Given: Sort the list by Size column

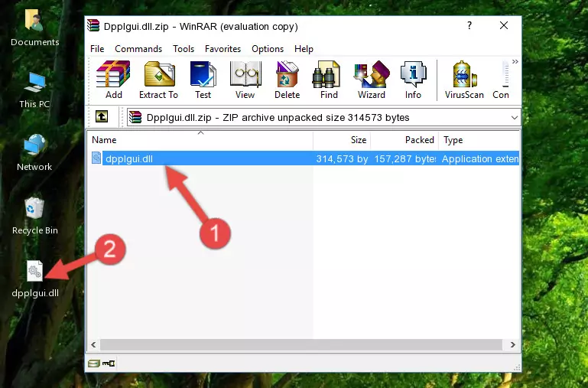Looking at the screenshot, I should tap(342, 140).
